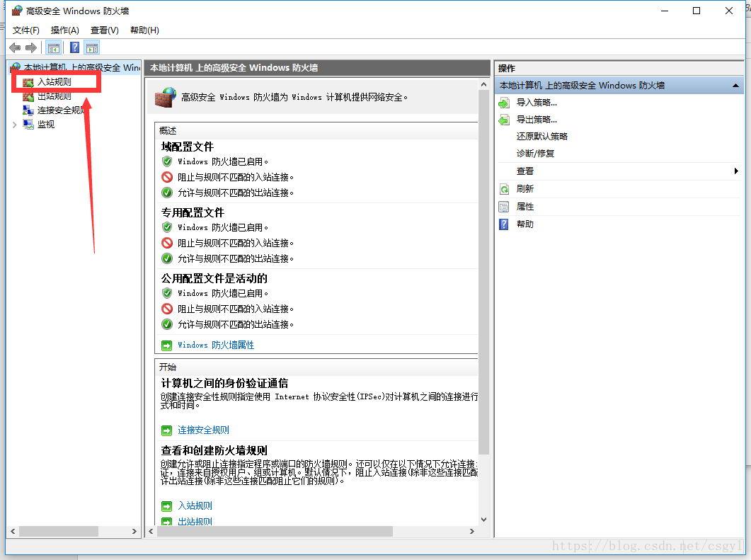Click green arrow icon beside 连接安全规则 link
The image size is (751, 560).
tap(166, 430)
